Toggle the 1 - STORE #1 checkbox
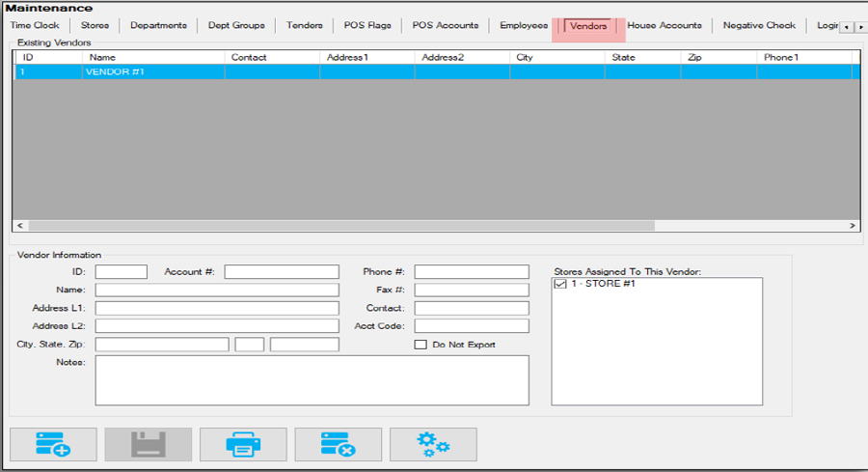Image resolution: width=868 pixels, height=472 pixels. pos(560,284)
